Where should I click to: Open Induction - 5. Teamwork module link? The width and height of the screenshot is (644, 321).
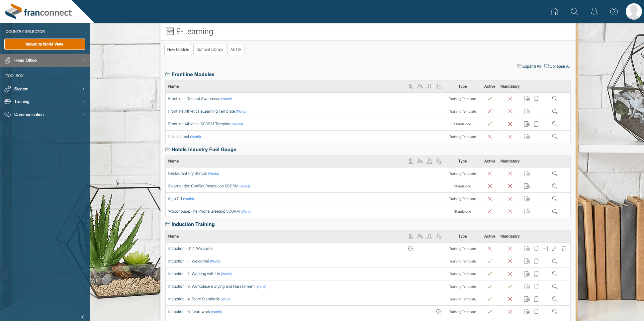pos(189,312)
